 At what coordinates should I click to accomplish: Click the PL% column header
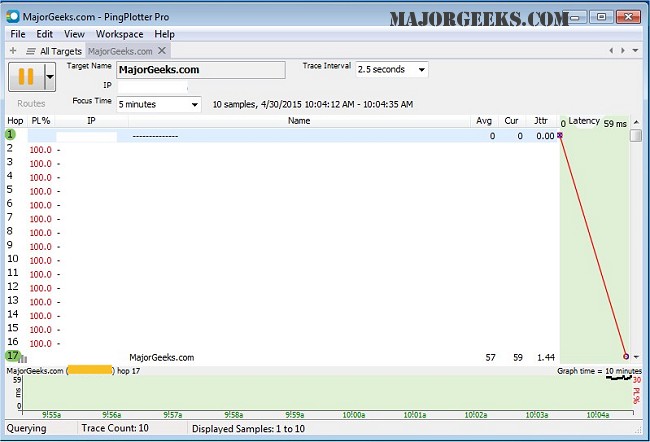coord(41,121)
